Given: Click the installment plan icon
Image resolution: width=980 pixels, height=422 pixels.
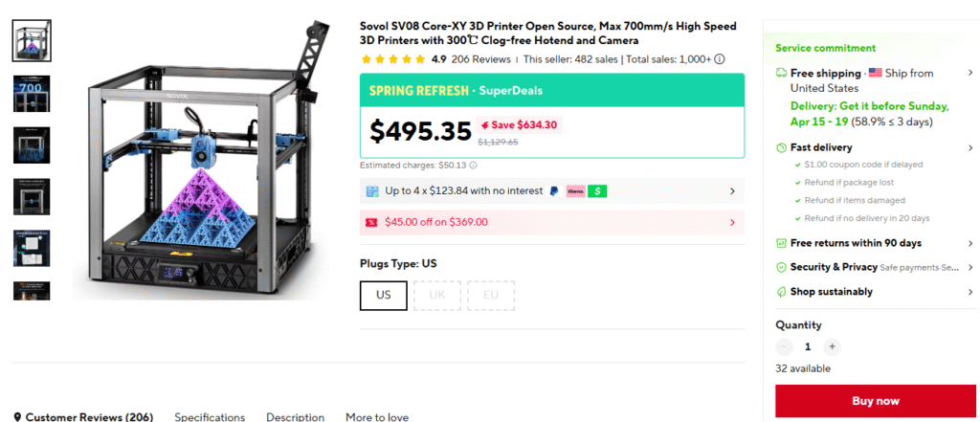Looking at the screenshot, I should [x=372, y=191].
